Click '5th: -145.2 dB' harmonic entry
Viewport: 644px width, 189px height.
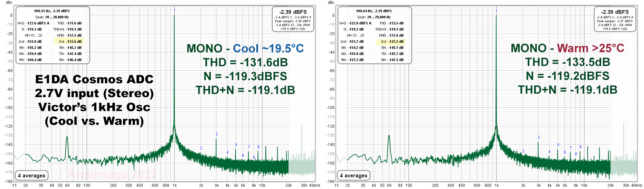70,48
